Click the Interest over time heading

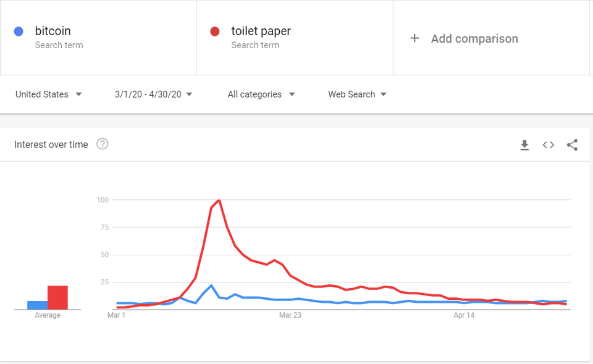[x=51, y=144]
